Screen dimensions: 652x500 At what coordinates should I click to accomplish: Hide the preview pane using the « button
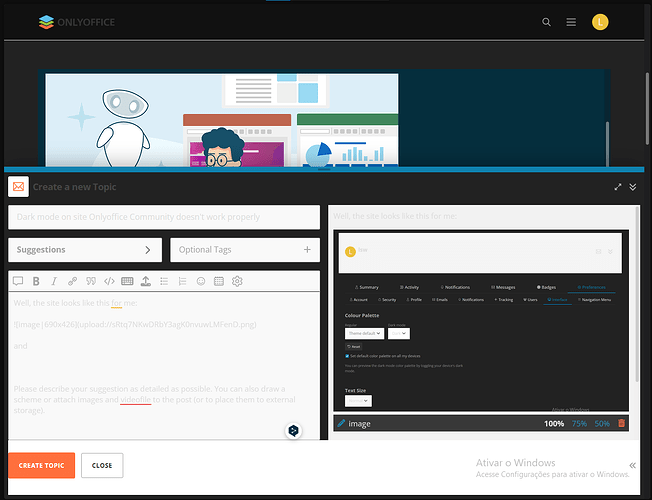pos(632,465)
